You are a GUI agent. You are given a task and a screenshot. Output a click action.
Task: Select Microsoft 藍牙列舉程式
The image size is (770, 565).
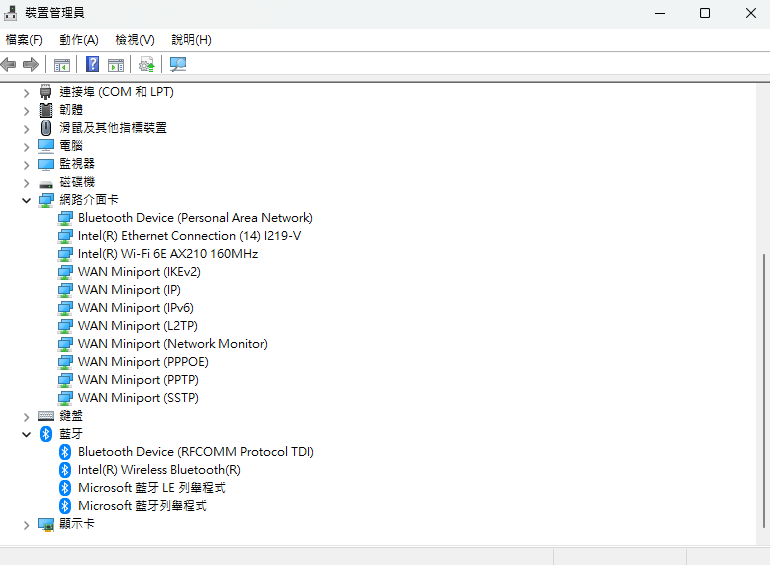click(x=142, y=506)
